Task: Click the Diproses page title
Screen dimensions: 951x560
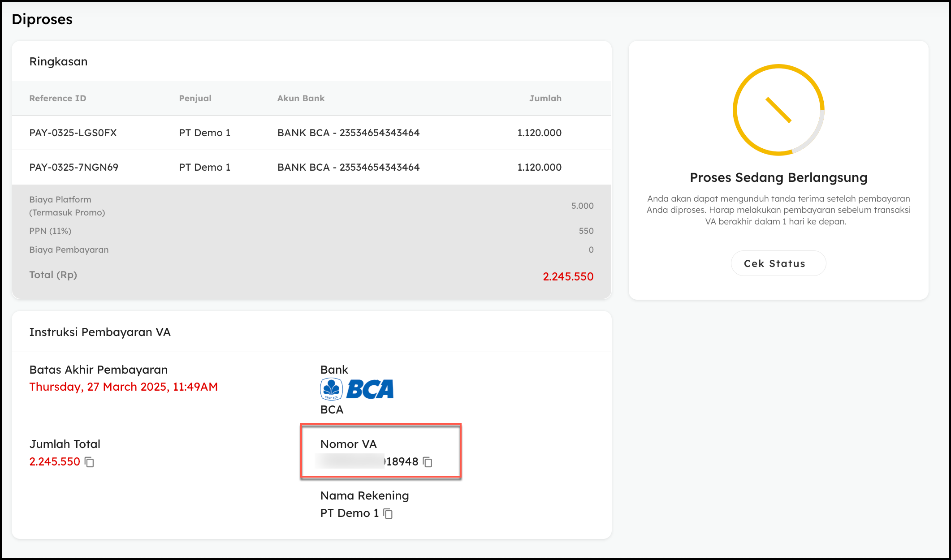Action: pos(42,19)
